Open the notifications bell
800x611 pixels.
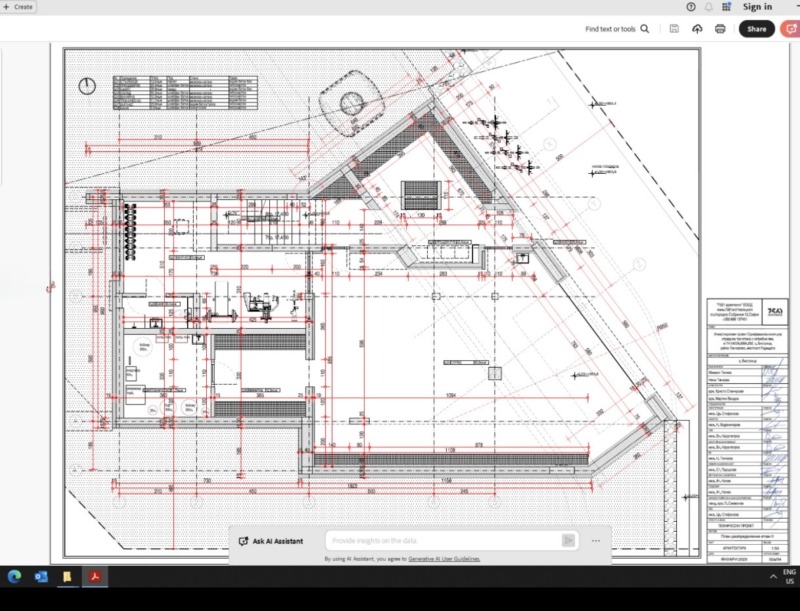(708, 7)
